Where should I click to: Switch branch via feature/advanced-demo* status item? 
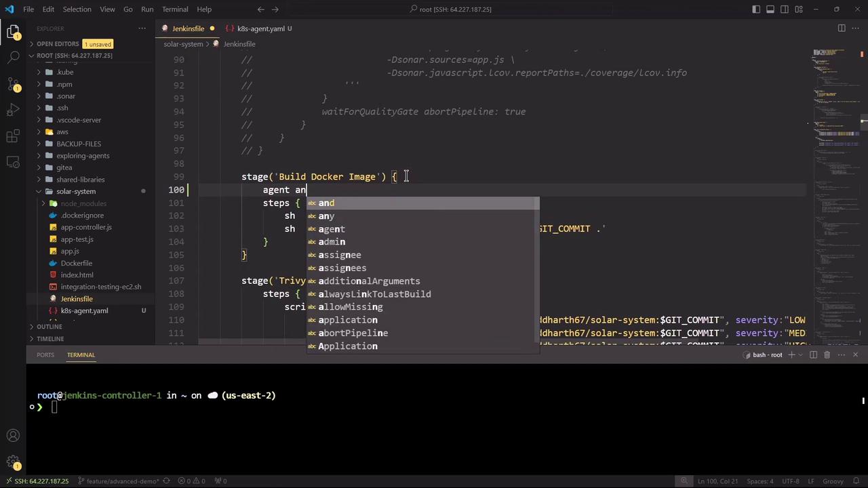tap(119, 481)
